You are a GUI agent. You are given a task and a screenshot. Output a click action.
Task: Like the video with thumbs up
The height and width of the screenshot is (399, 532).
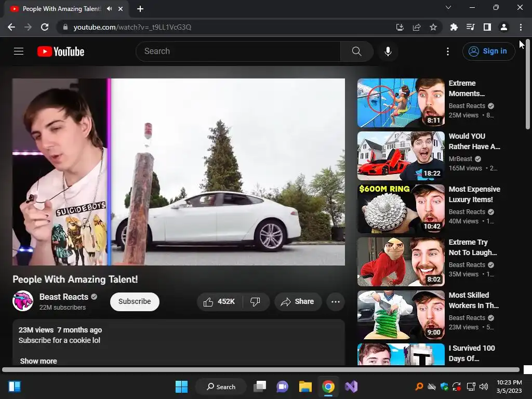[219, 302]
